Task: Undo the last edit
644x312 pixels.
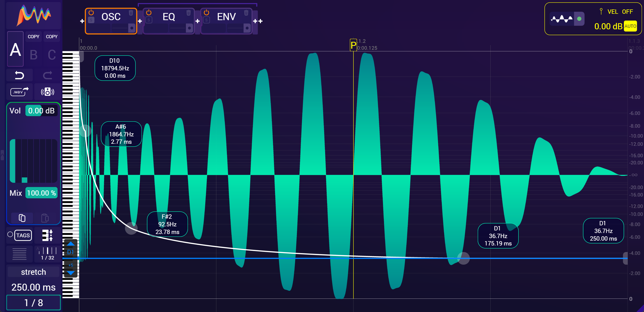Action: click(19, 75)
